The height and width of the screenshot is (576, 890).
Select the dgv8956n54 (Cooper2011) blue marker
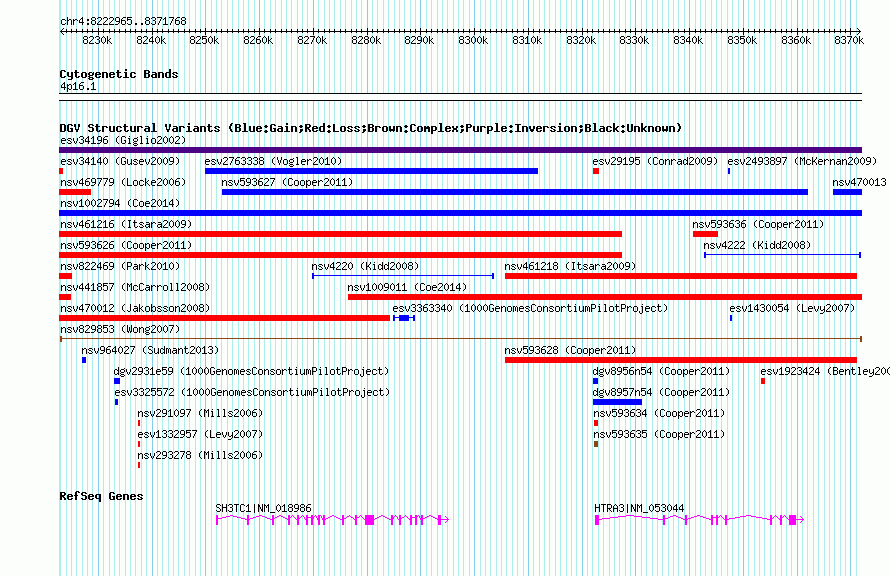[595, 381]
